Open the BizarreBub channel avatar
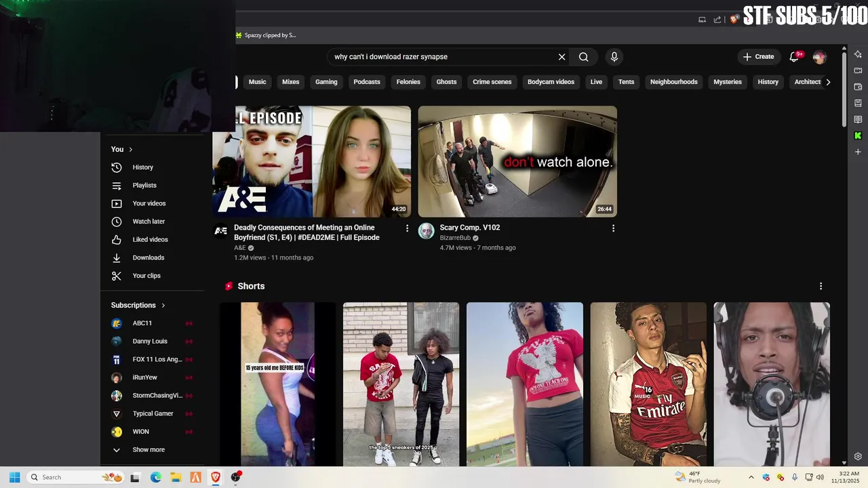This screenshot has width=868, height=488. pyautogui.click(x=426, y=231)
